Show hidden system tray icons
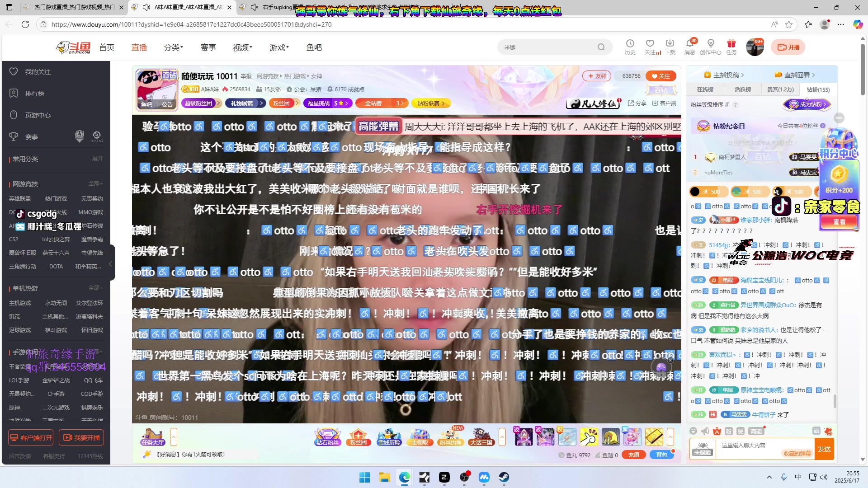 click(x=769, y=477)
